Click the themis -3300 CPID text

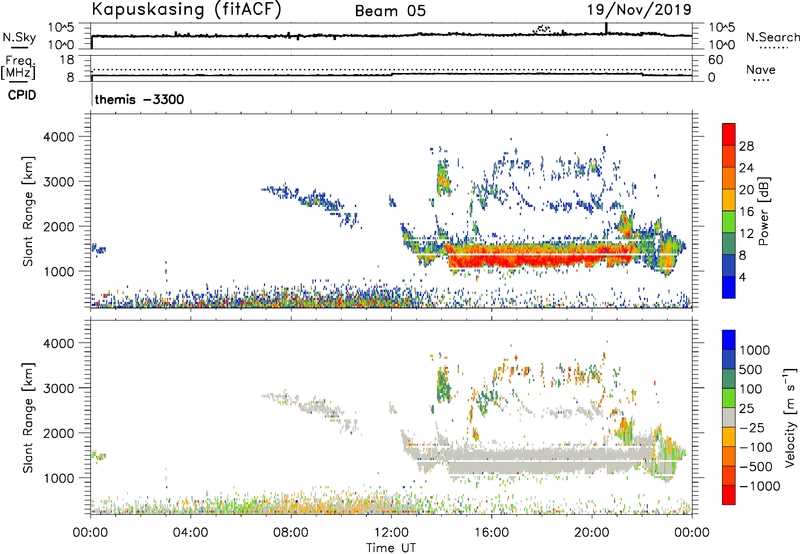139,99
